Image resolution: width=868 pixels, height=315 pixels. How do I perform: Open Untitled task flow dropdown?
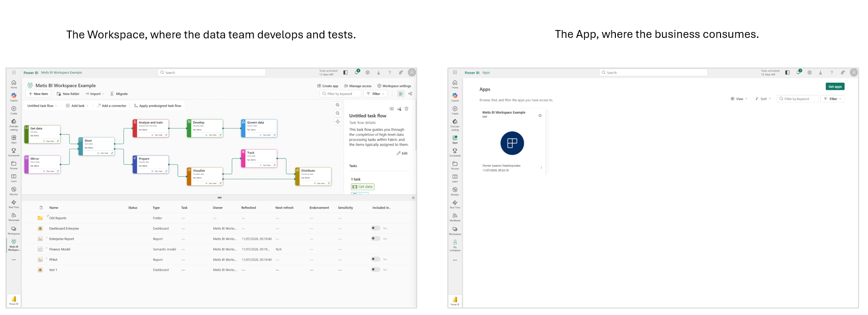(42, 106)
